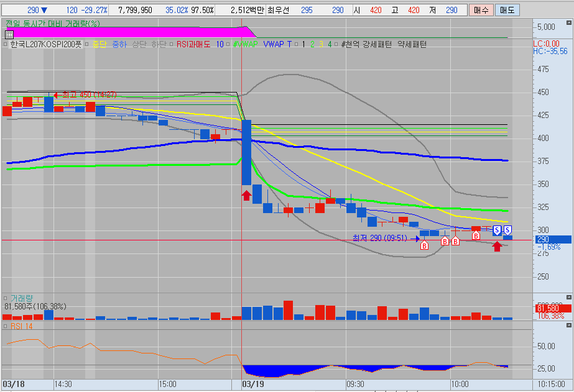Select the gray 상단 legend label
This screenshot has height=392, width=574.
click(x=139, y=44)
